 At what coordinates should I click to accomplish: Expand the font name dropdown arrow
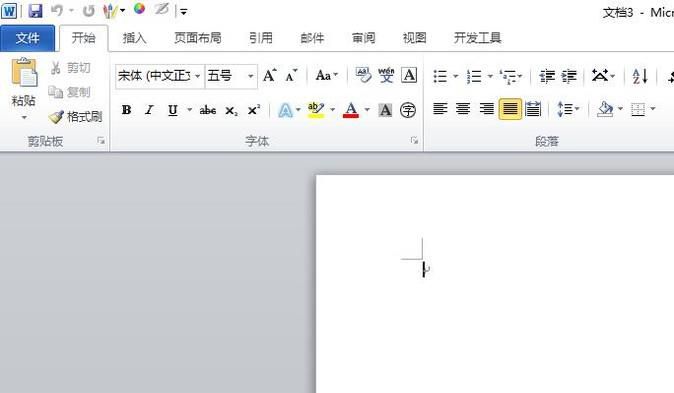[198, 76]
